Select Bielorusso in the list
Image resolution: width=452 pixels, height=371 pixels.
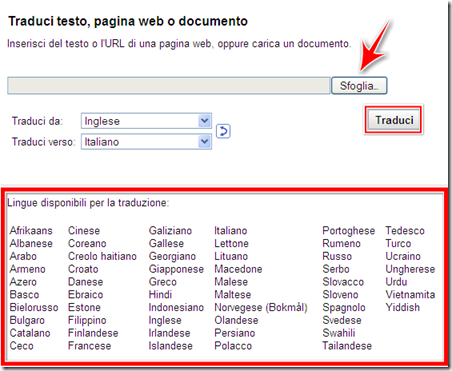[x=34, y=307]
